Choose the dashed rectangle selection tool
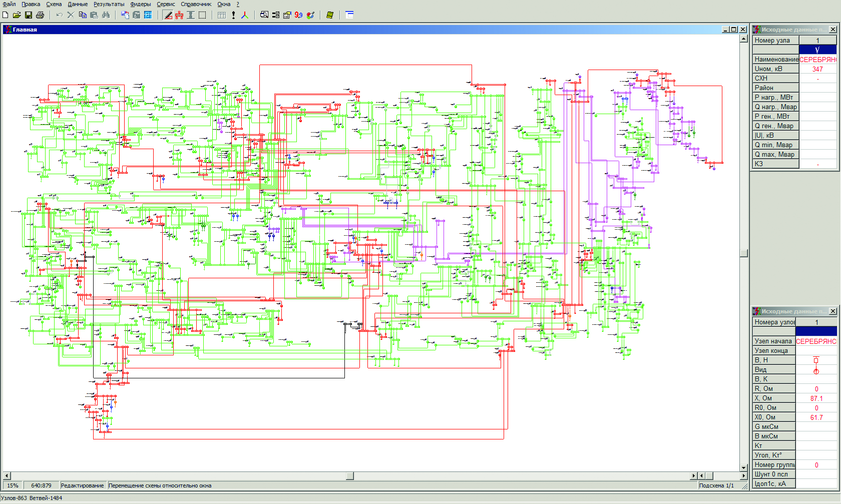This screenshot has height=504, width=841. pos(202,15)
